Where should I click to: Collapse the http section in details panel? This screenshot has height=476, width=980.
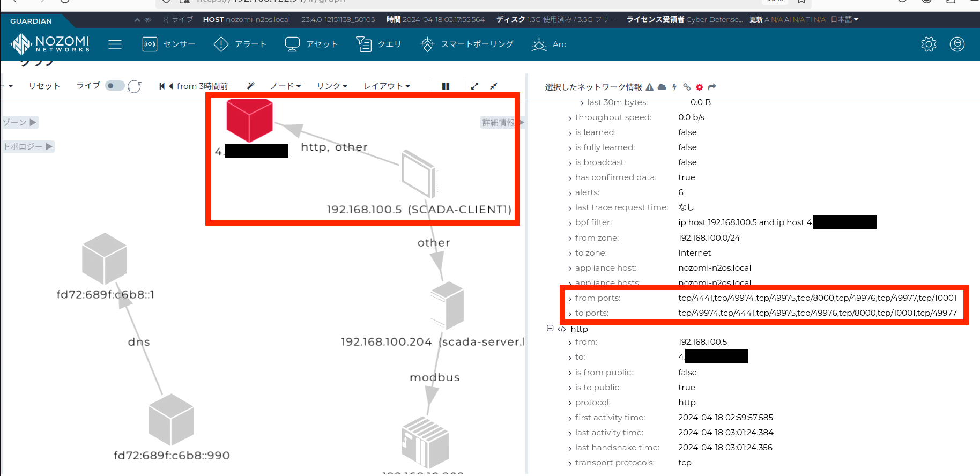tap(550, 328)
